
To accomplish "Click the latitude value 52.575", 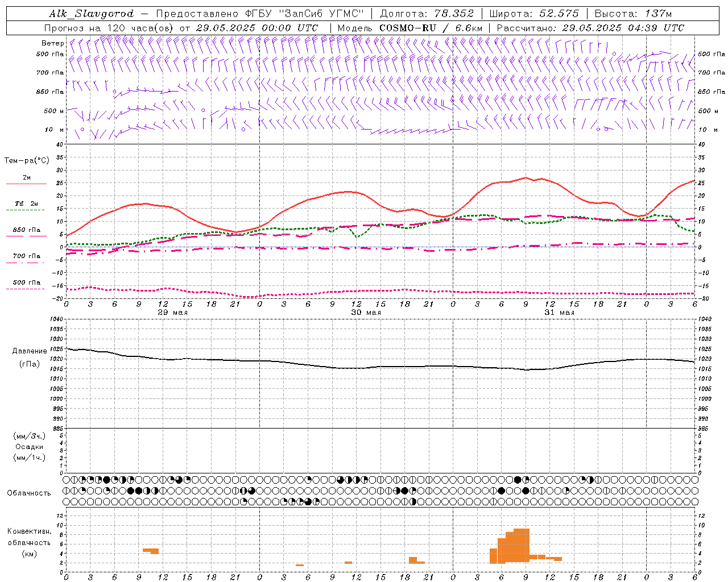I will pos(559,14).
